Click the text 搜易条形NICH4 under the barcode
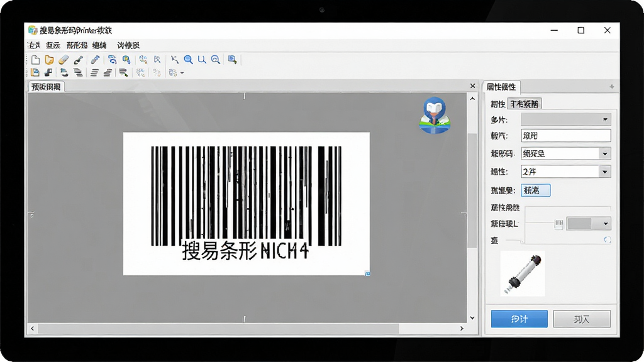 coord(245,251)
